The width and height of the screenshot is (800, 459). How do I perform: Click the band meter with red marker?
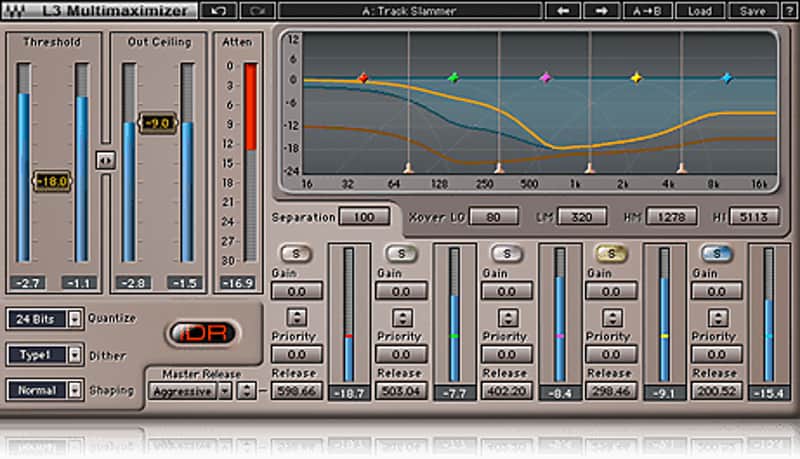pos(349,315)
